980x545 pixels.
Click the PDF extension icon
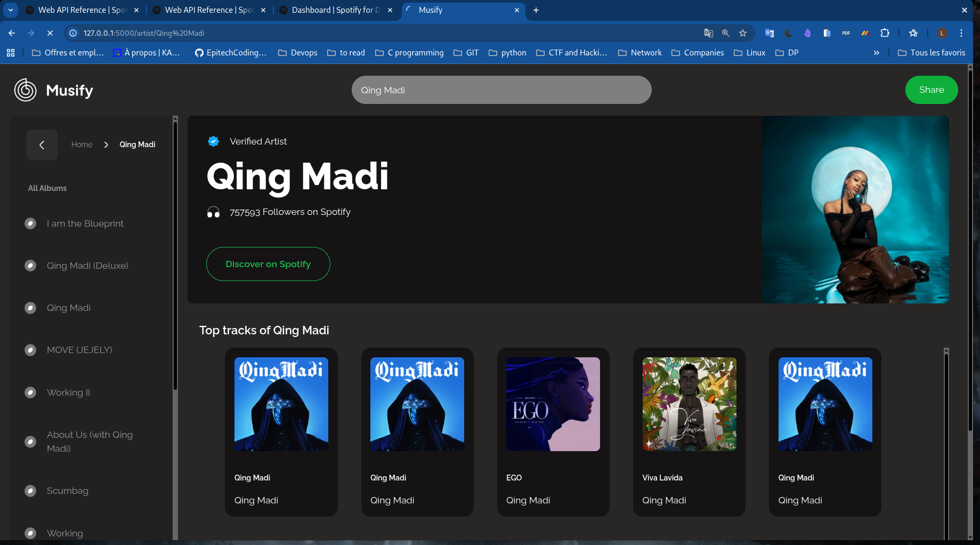[x=846, y=33]
